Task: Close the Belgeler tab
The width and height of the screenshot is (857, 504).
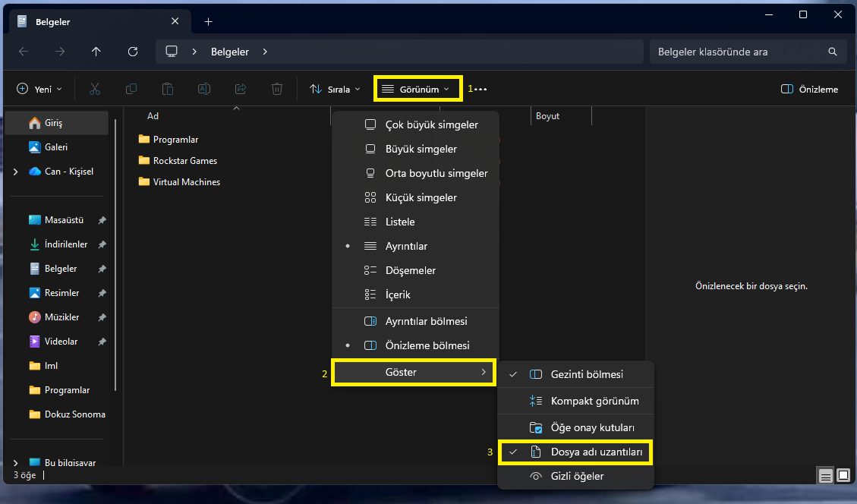Action: pos(175,21)
